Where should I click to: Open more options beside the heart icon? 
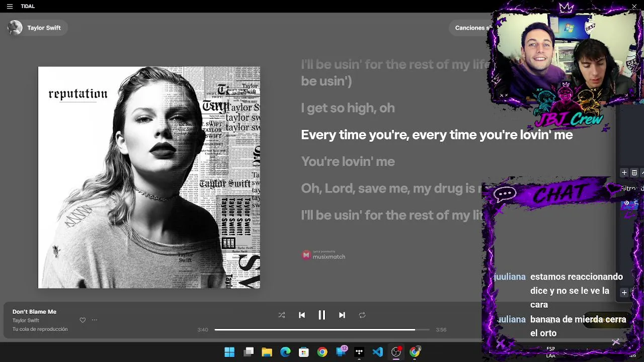click(94, 320)
